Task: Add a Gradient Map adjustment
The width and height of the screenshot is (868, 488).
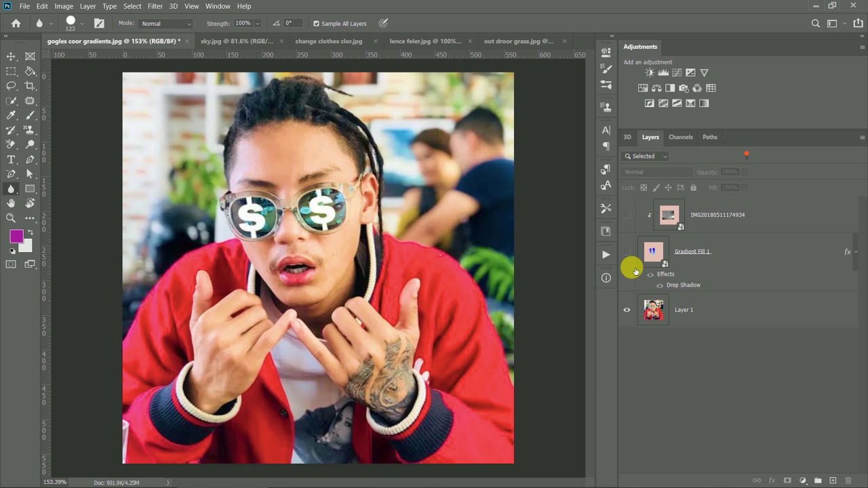Action: 704,104
